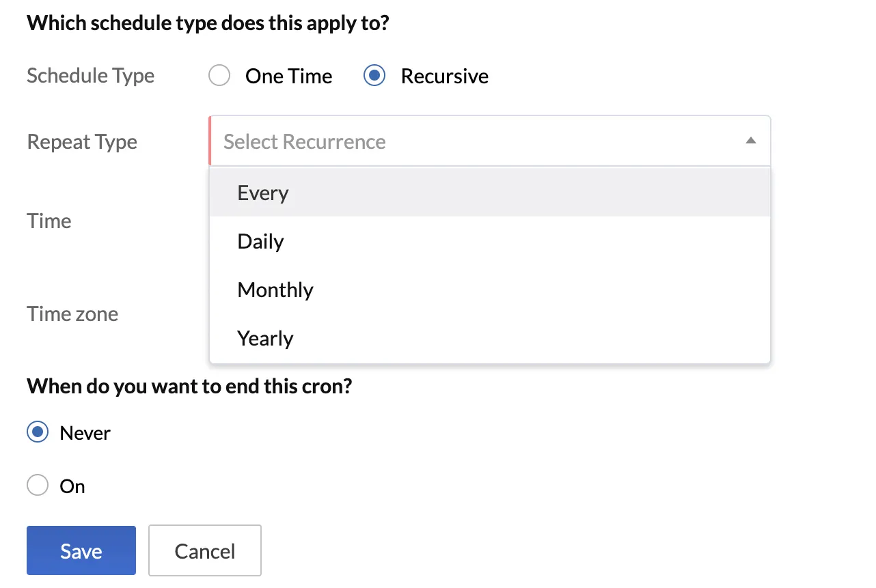Viewport: 876px width, 588px height.
Task: Click the 'Never' option text
Action: tap(85, 433)
